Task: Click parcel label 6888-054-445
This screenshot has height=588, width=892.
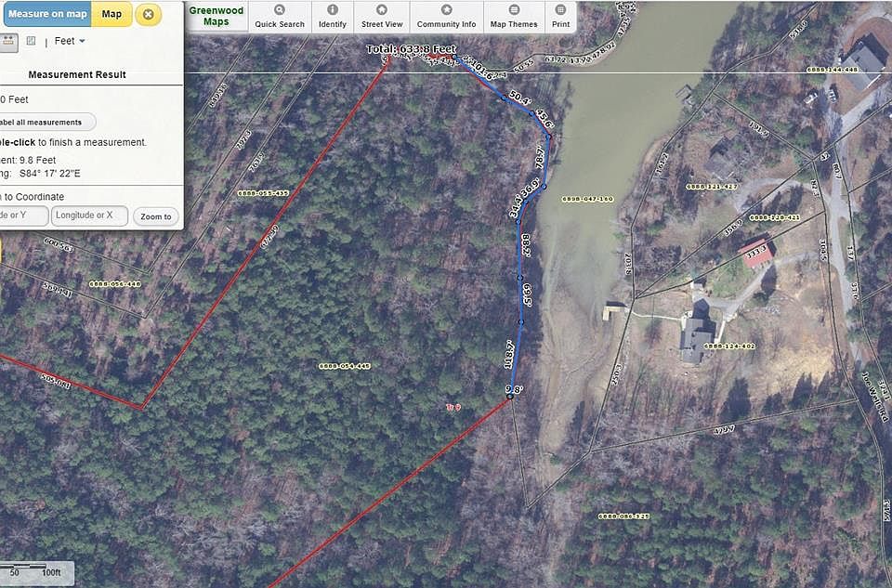Action: click(345, 366)
